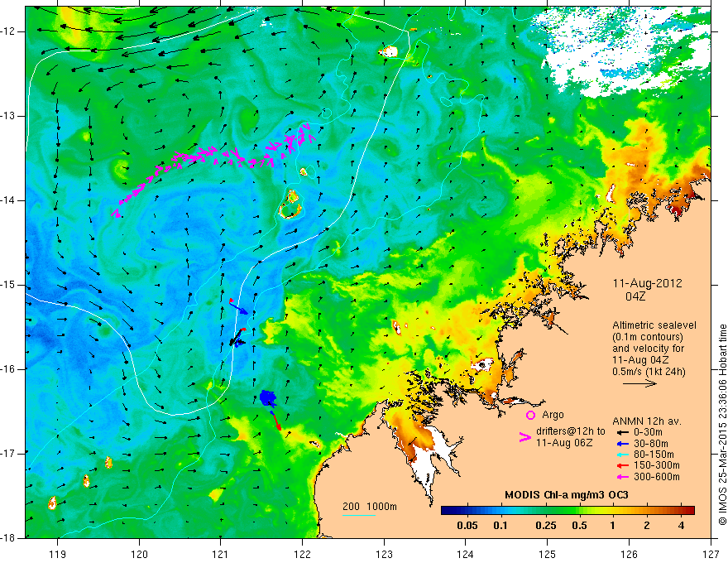Image resolution: width=728 pixels, height=563 pixels.
Task: Click the "ANMN 12h av." heading
Action: coord(647,421)
